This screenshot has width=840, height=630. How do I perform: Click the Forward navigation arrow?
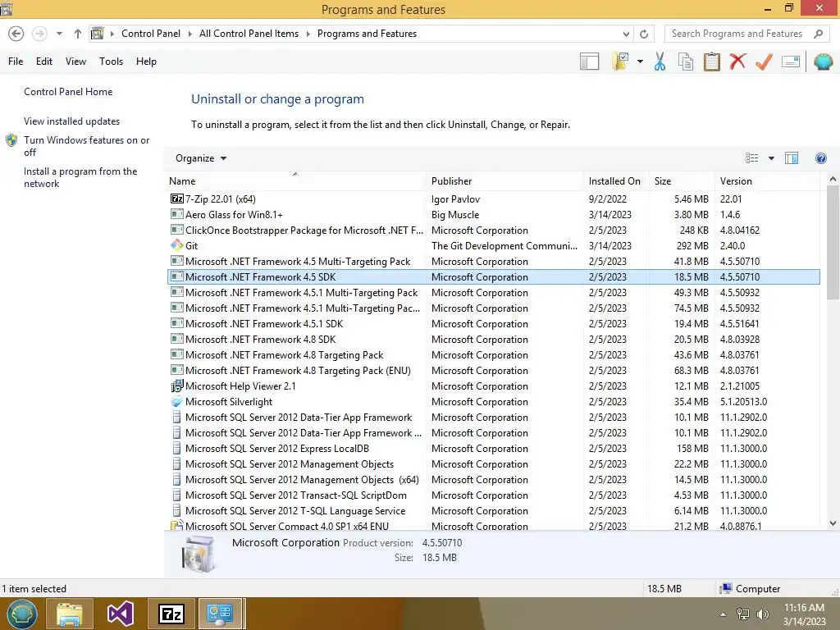[x=39, y=34]
